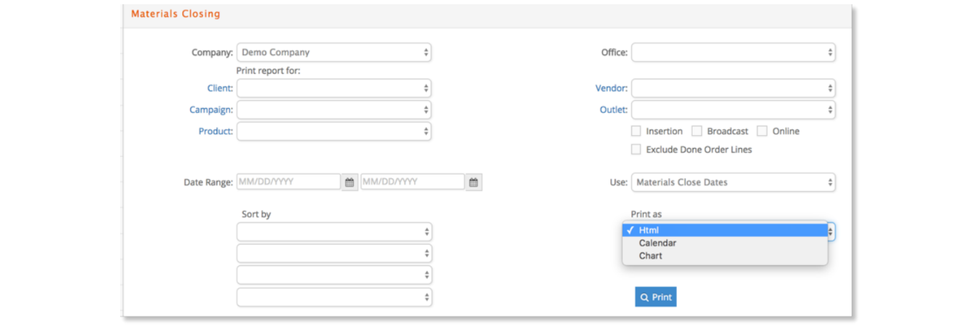
Task: Open the Use dropdown showing Materials Close Dates
Action: [733, 182]
